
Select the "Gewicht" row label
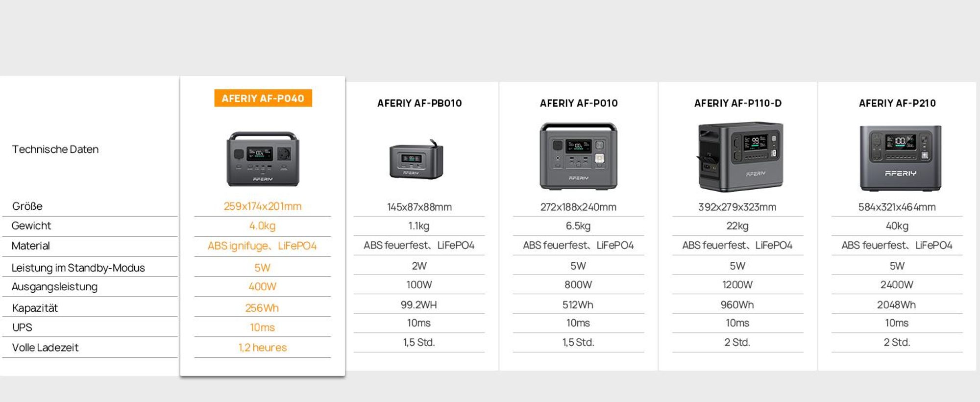pyautogui.click(x=31, y=226)
